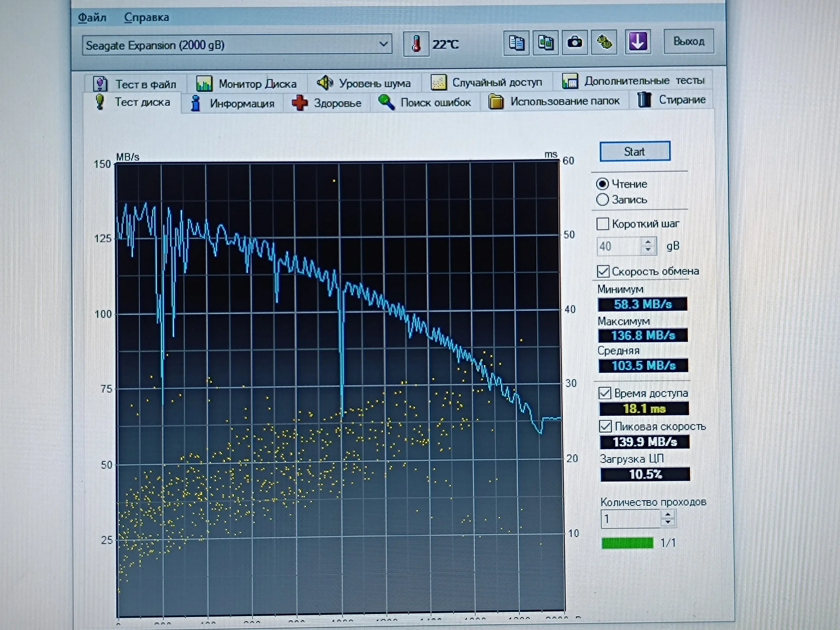Open options via the wrench icon
The width and height of the screenshot is (840, 630).
click(604, 42)
